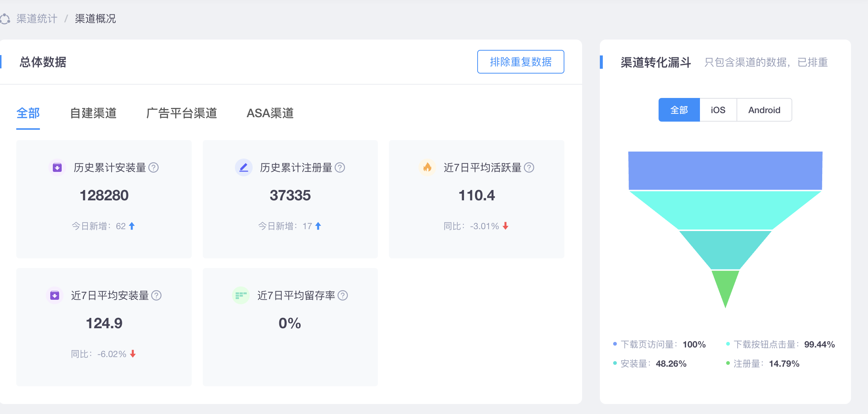The height and width of the screenshot is (414, 868).
Task: Click the 渠道概况 breadcrumb item
Action: 95,18
